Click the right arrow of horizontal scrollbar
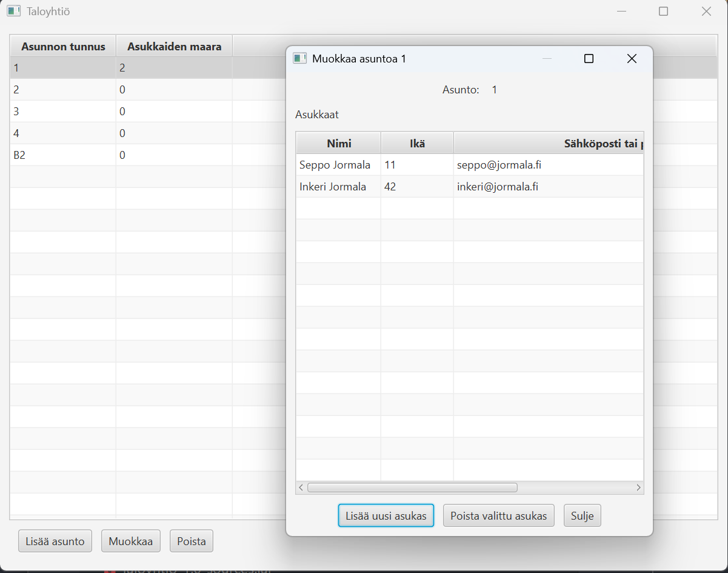The image size is (728, 573). (x=638, y=488)
